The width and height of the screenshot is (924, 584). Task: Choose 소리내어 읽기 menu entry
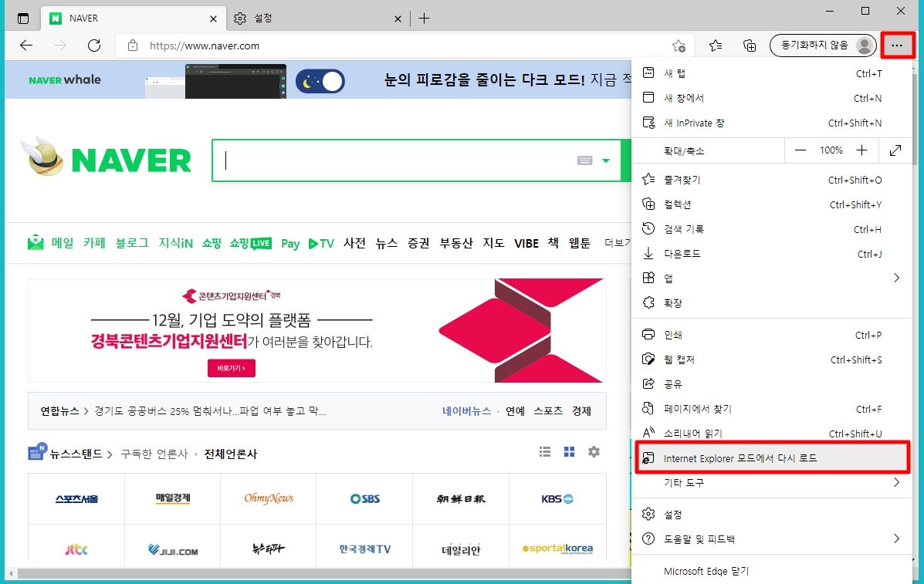point(772,434)
